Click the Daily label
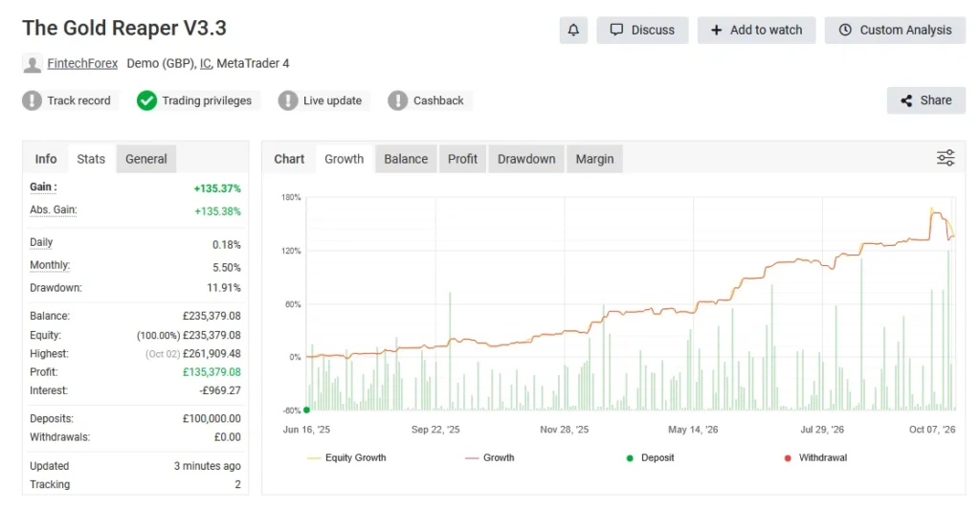Screen dimensions: 980x511 point(41,242)
